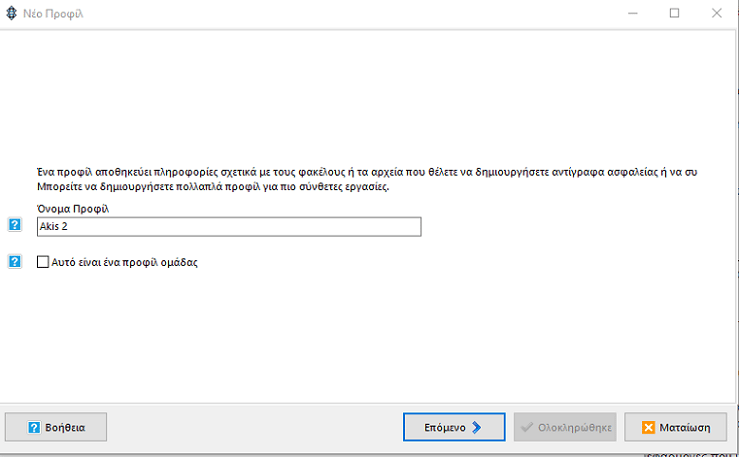Click the help icon beside the profile name field
This screenshot has height=457, width=739.
pos(15,225)
